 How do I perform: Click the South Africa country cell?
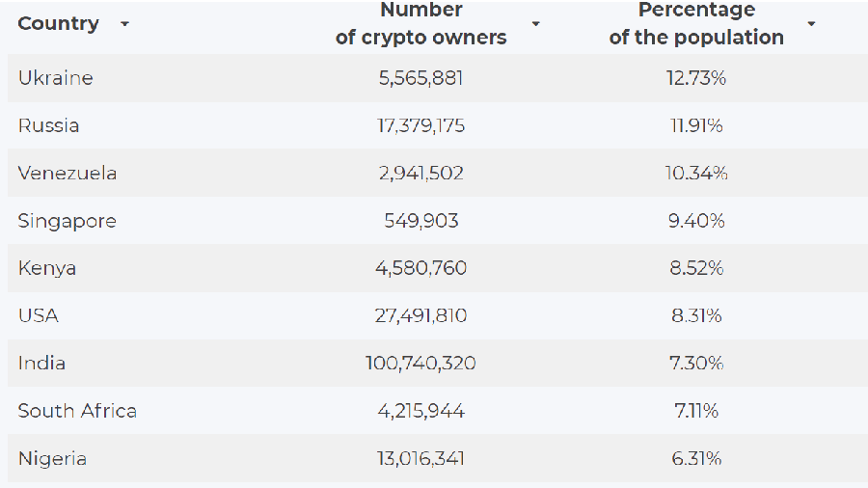77,411
